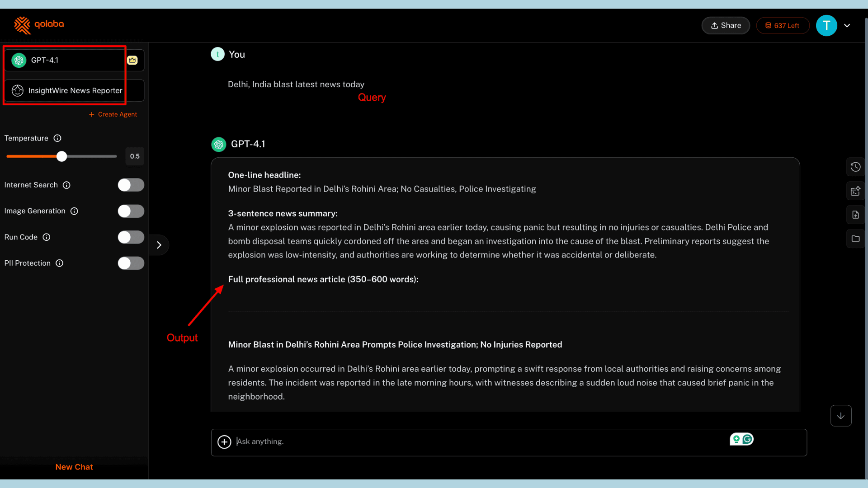Expand the account menu chevron
The height and width of the screenshot is (488, 868).
point(847,26)
